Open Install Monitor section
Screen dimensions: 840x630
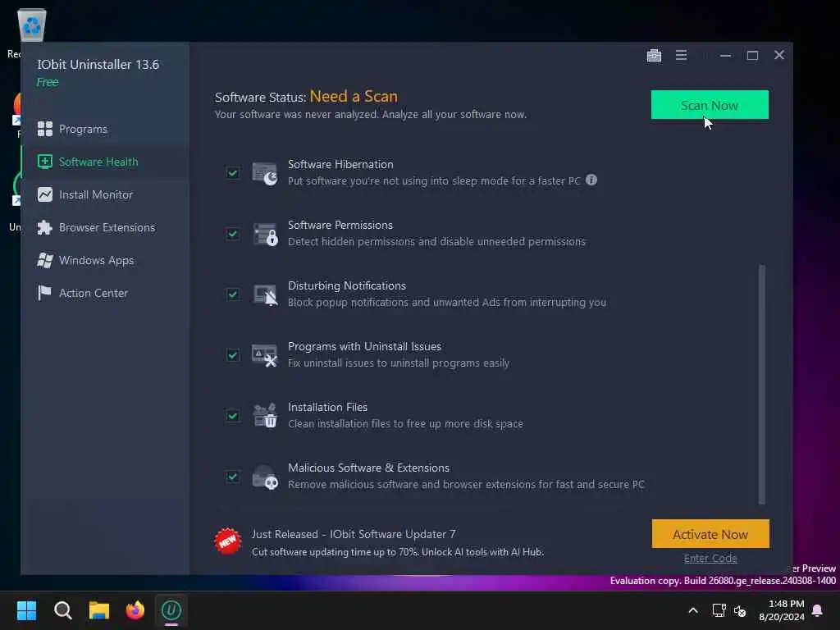click(106, 194)
